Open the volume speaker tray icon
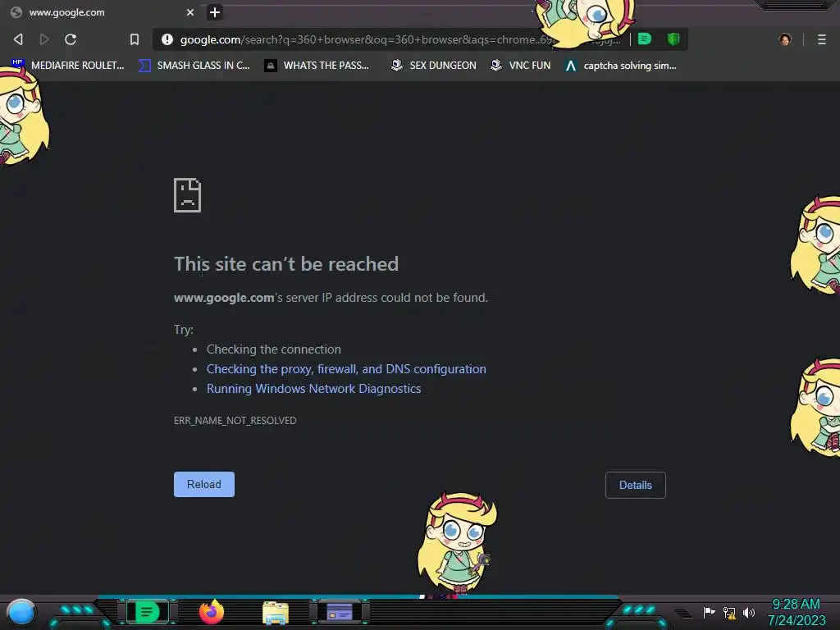The image size is (840, 630). click(x=749, y=612)
